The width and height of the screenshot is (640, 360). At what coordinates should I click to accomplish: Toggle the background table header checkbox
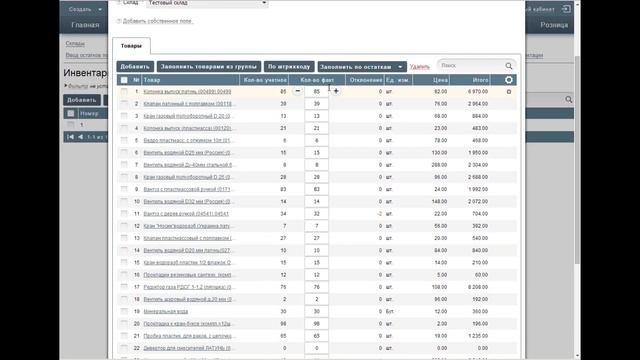[x=71, y=113]
